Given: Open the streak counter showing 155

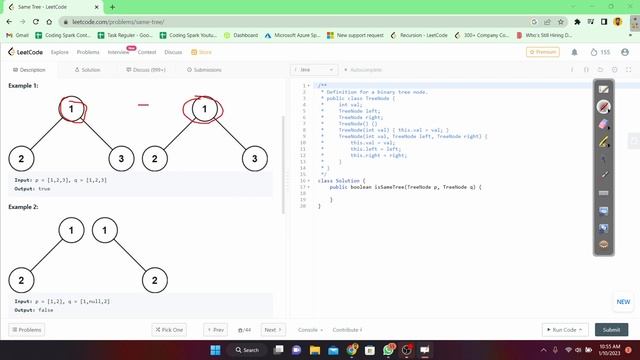Looking at the screenshot, I should pyautogui.click(x=600, y=52).
